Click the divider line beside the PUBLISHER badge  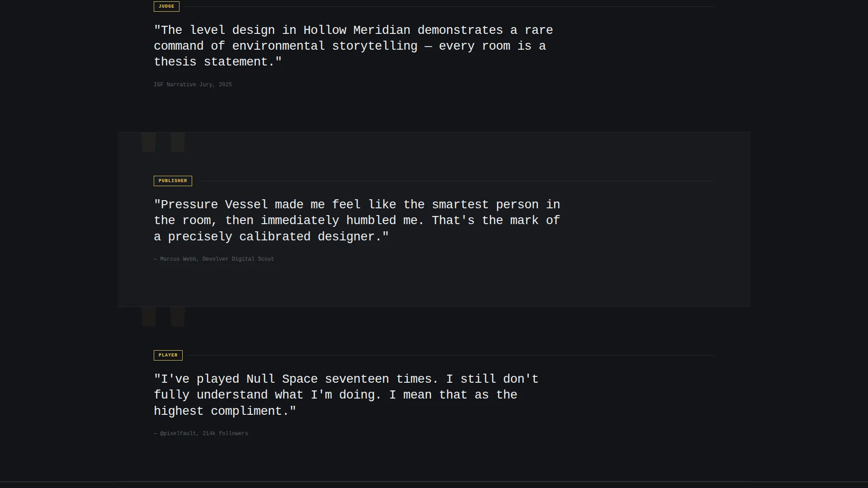tap(456, 181)
